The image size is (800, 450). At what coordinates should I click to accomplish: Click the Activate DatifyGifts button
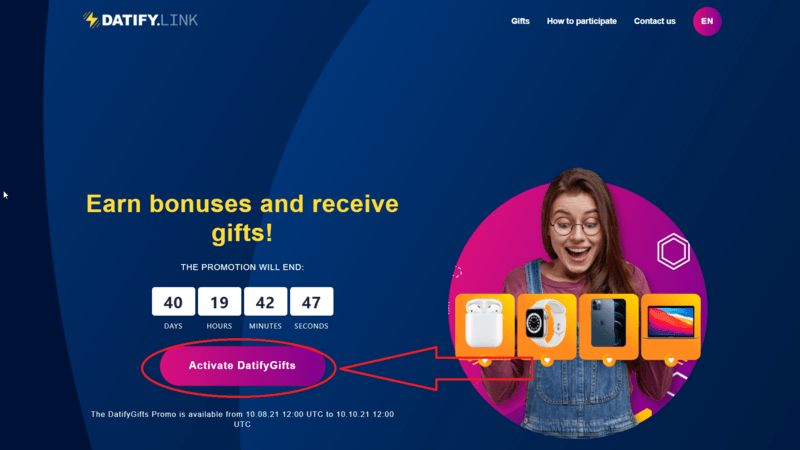(x=242, y=365)
